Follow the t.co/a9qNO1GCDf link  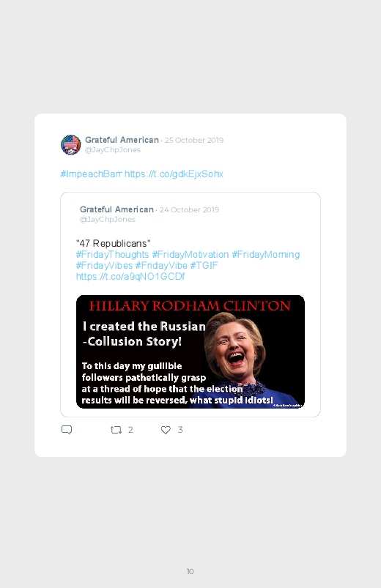(x=130, y=276)
